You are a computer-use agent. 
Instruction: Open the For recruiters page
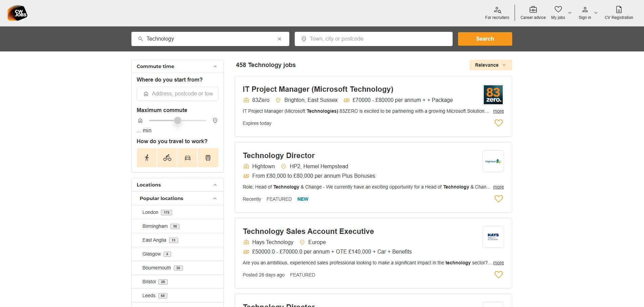497,13
